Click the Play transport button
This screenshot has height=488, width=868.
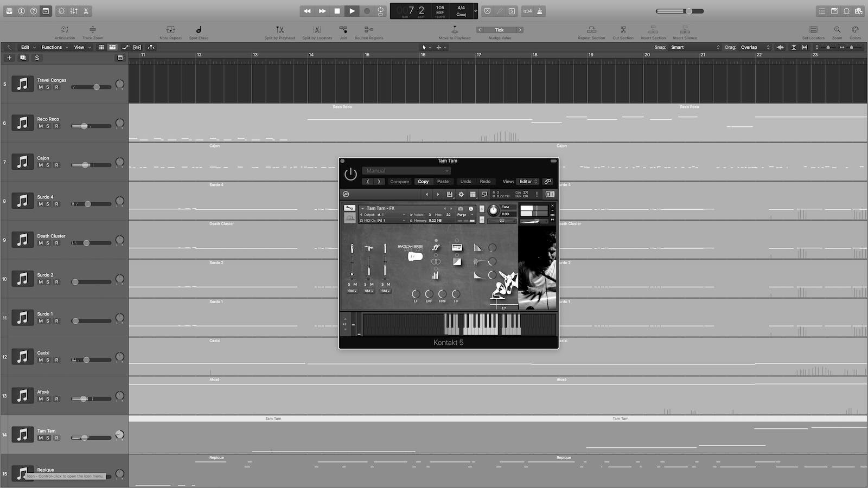click(352, 11)
